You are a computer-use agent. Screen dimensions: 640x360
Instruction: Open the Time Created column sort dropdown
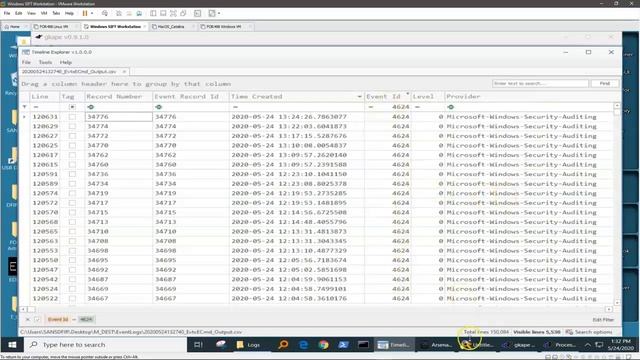click(359, 97)
